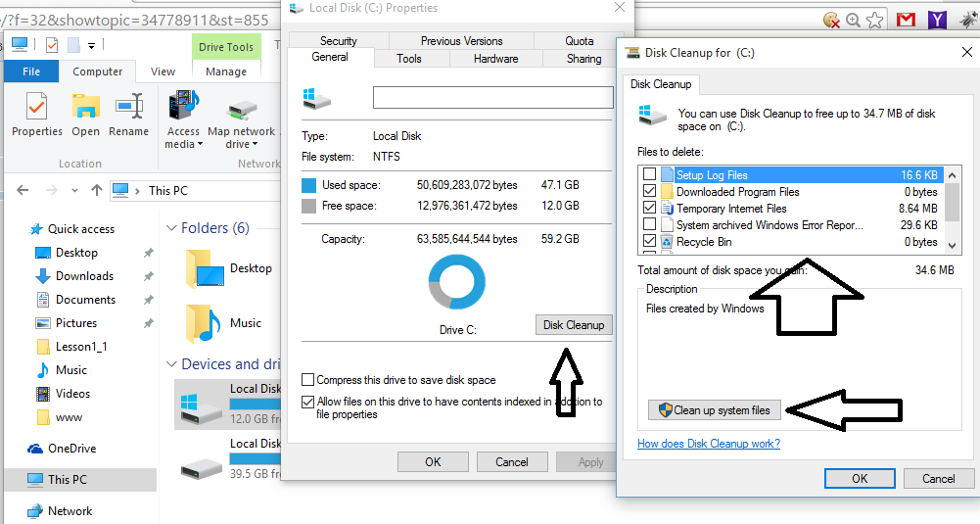Open the Previous Versions tab
The width and height of the screenshot is (980, 524).
[x=461, y=40]
